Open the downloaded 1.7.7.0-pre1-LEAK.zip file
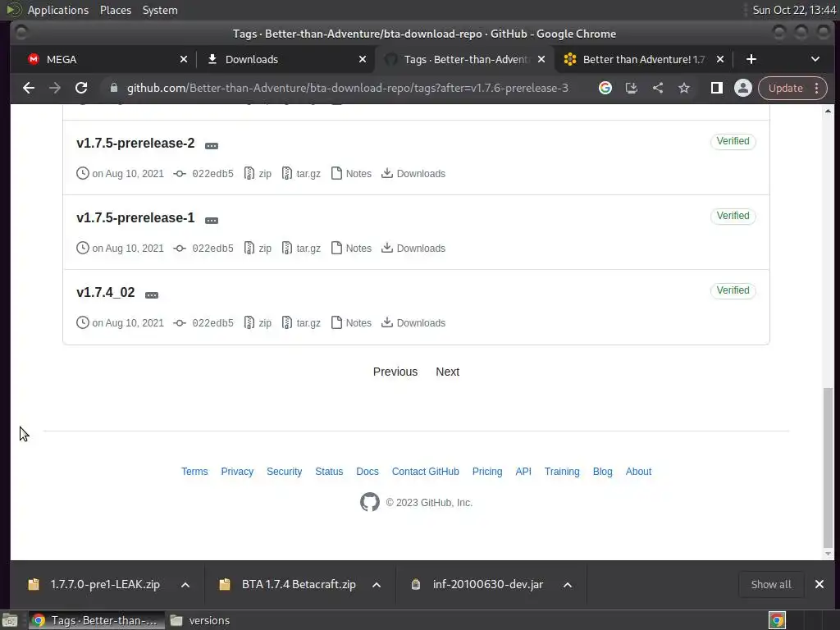This screenshot has width=840, height=630. [105, 584]
